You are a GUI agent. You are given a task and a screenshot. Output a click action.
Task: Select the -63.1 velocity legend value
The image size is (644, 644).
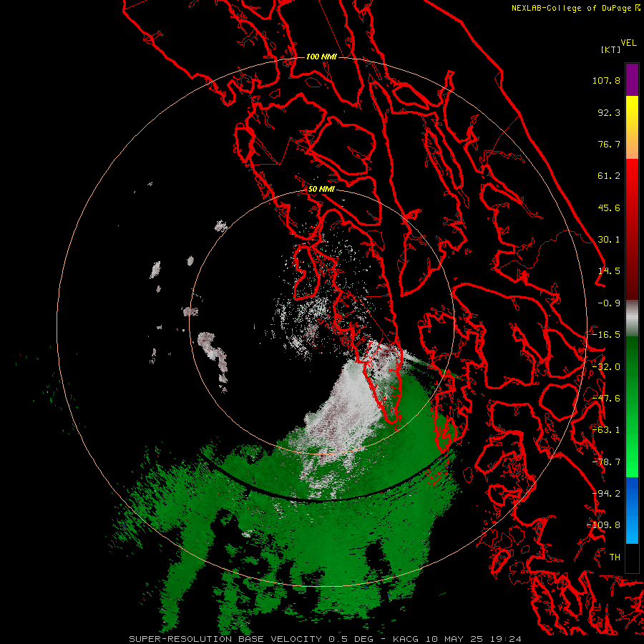tap(606, 430)
